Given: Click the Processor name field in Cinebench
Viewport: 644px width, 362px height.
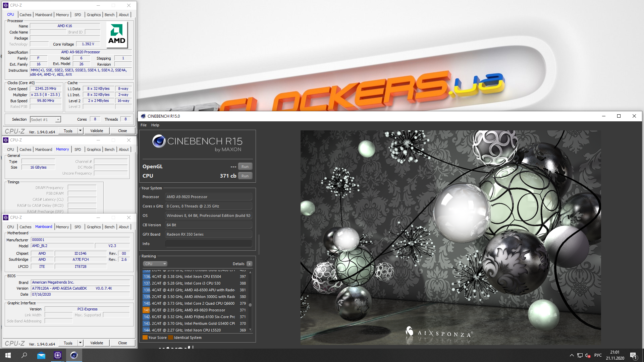Looking at the screenshot, I should tap(208, 197).
